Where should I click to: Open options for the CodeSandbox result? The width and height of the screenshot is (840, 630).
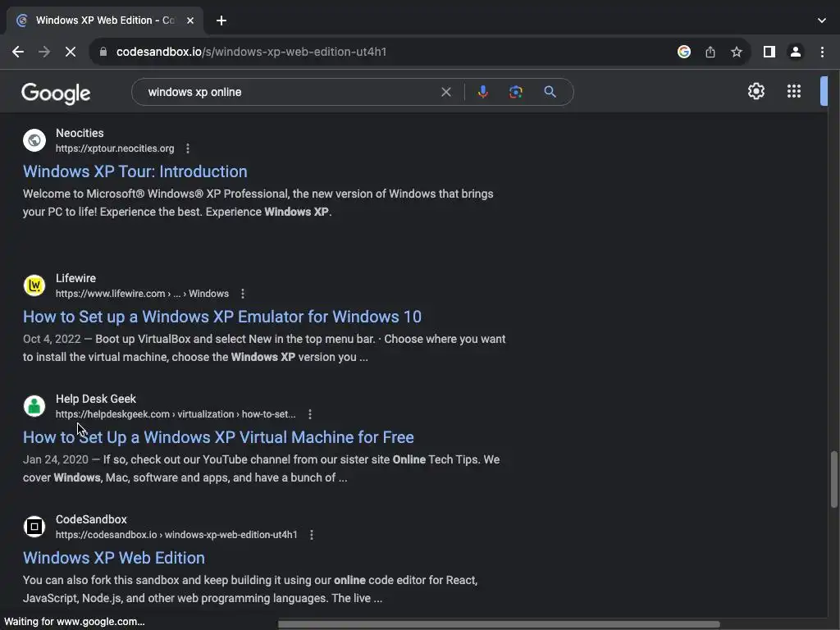click(311, 535)
